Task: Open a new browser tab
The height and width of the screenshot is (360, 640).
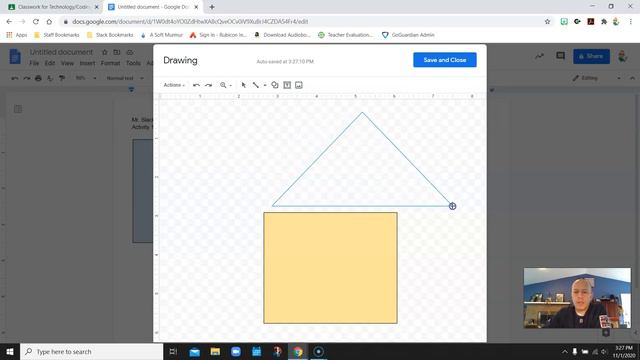Action: pyautogui.click(x=212, y=7)
